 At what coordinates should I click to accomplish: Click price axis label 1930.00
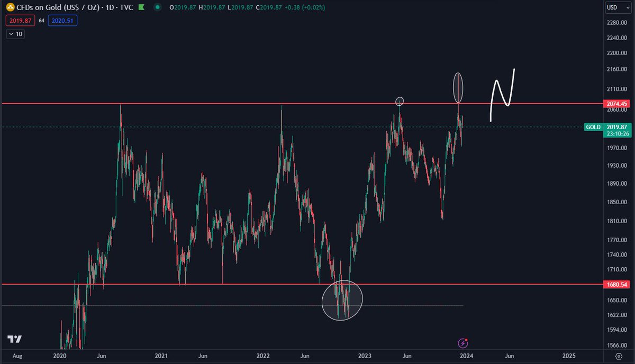point(617,166)
